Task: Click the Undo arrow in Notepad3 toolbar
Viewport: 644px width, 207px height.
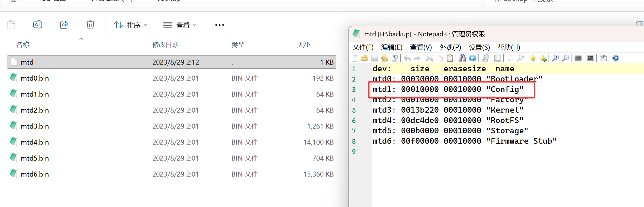Action: tap(407, 58)
